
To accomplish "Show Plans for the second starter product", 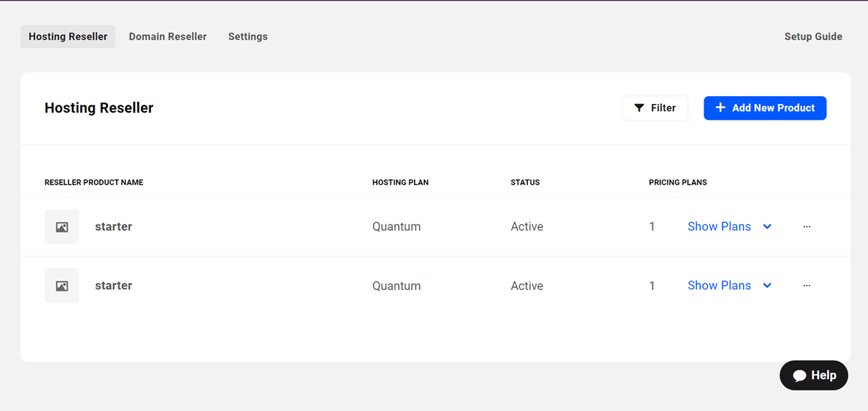I will click(719, 286).
